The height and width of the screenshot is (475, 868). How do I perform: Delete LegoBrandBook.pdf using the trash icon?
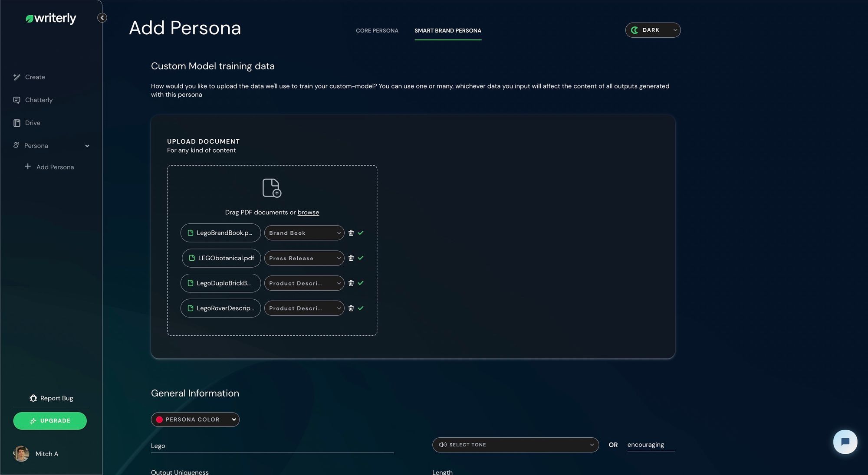tap(352, 233)
